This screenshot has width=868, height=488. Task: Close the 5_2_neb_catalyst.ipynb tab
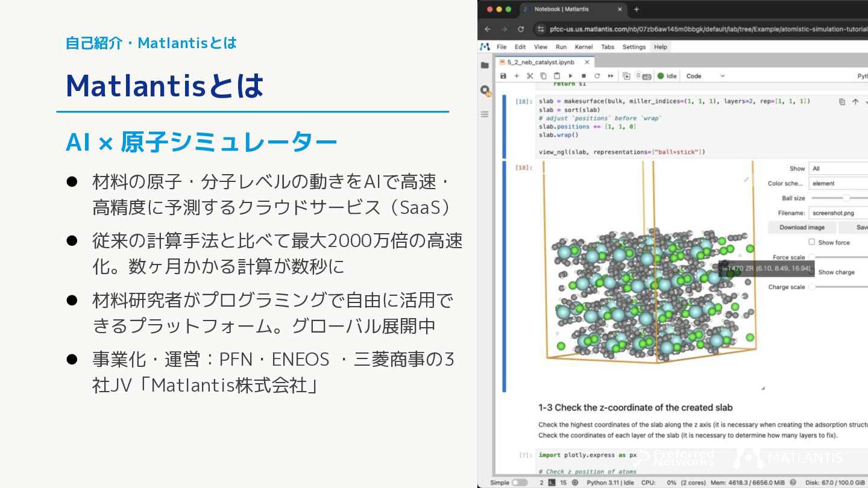tap(587, 62)
